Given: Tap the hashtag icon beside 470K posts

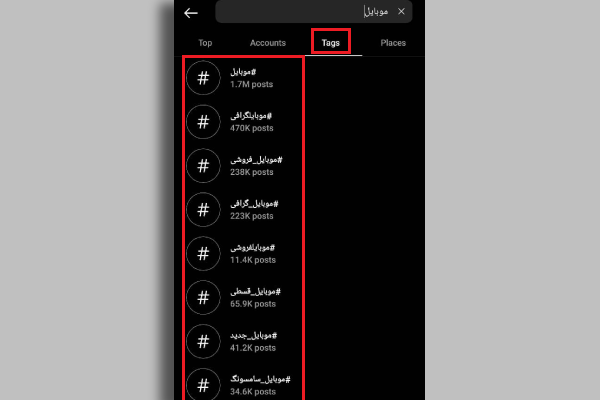Looking at the screenshot, I should point(203,122).
